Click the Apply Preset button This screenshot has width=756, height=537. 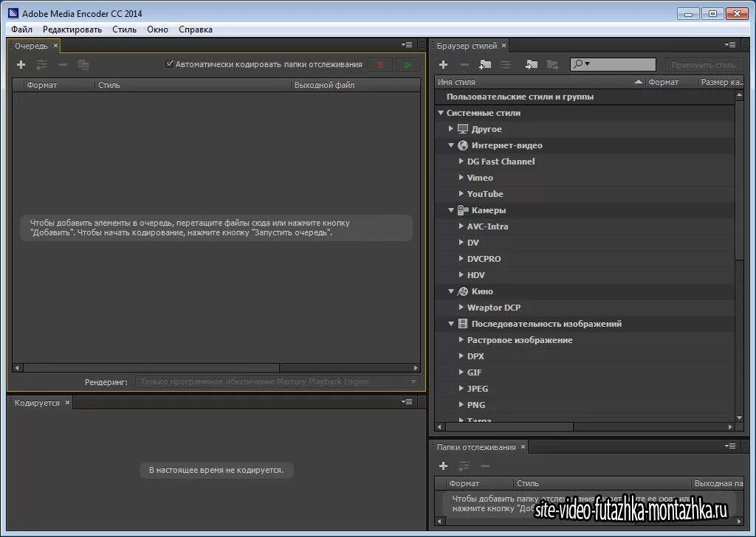(704, 64)
